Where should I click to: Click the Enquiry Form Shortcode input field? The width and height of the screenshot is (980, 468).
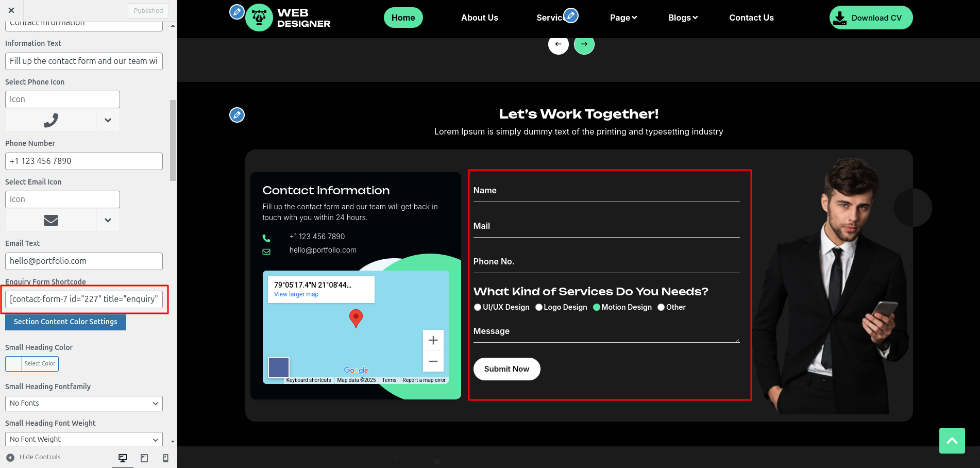(83, 299)
